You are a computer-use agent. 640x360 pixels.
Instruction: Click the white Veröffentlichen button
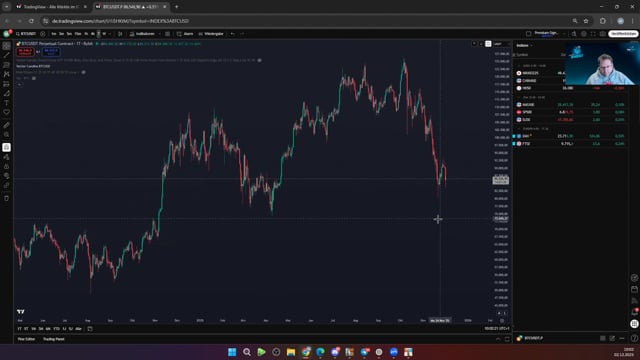pos(623,34)
